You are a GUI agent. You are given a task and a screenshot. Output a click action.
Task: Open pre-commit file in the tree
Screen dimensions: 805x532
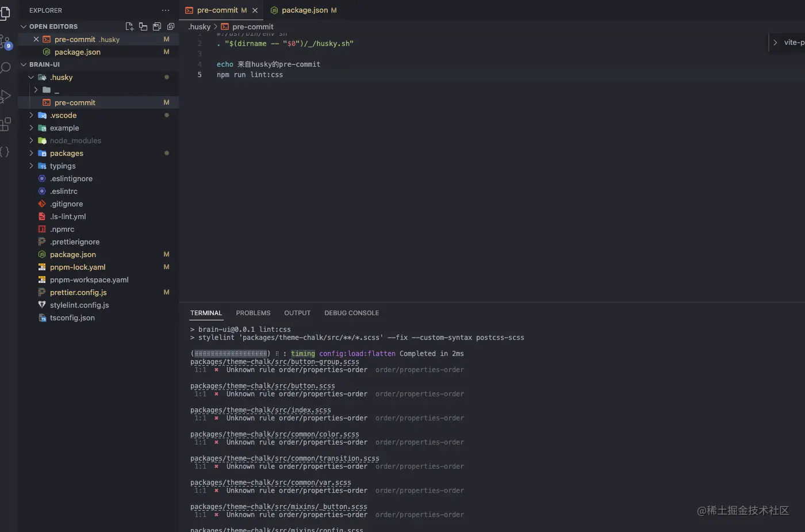[98, 102]
